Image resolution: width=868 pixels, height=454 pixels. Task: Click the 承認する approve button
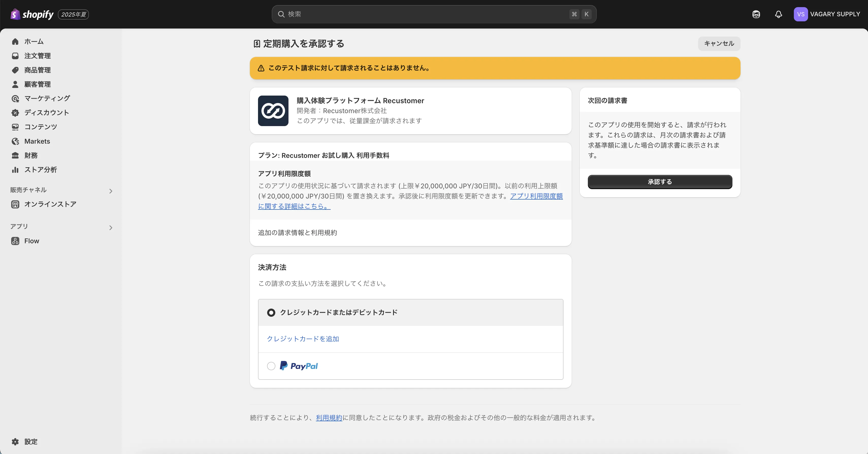click(660, 182)
